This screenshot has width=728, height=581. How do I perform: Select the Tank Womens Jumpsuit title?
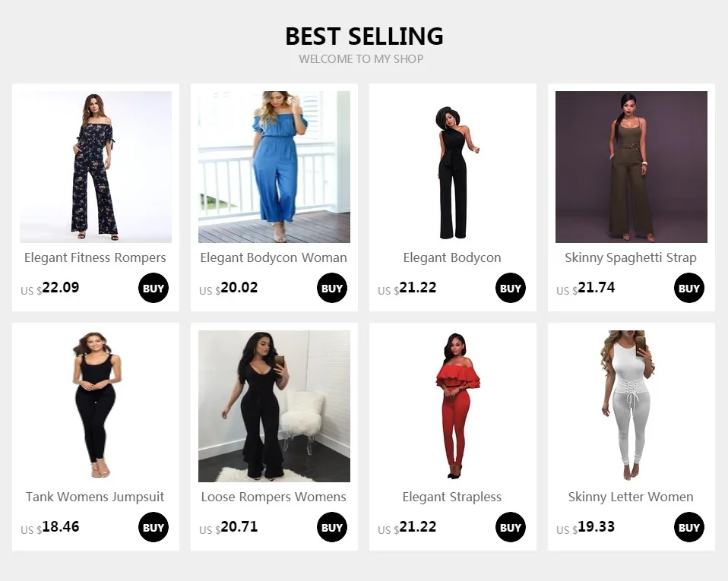click(x=95, y=497)
